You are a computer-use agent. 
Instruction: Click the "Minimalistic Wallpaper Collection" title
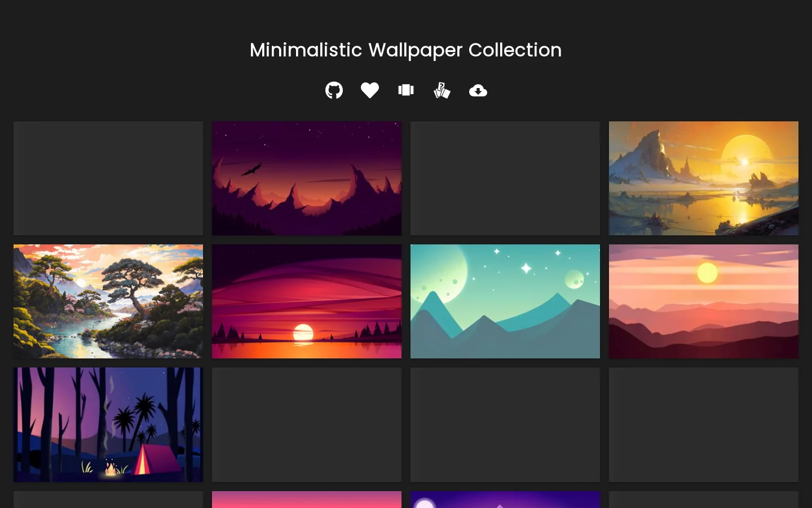click(406, 50)
